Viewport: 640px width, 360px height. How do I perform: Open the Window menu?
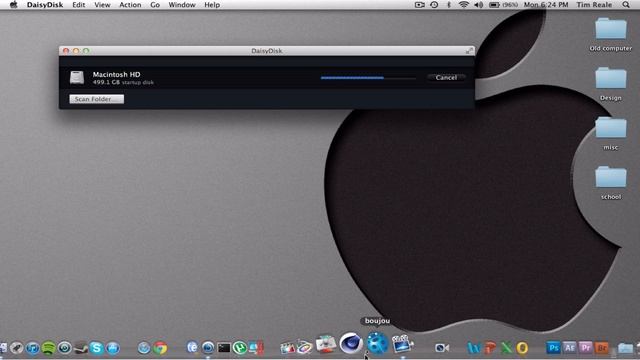[x=182, y=5]
